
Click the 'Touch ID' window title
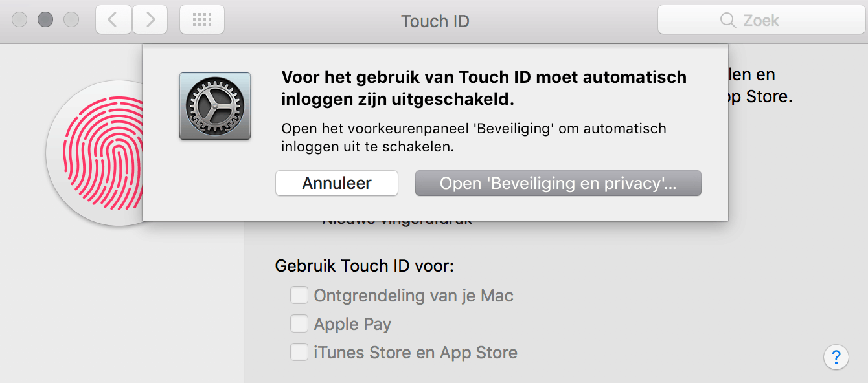pyautogui.click(x=435, y=21)
